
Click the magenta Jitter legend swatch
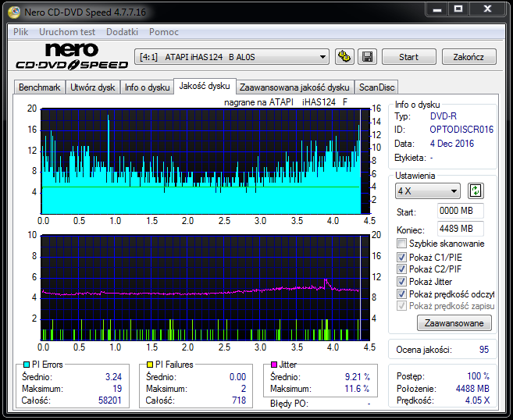pyautogui.click(x=274, y=365)
